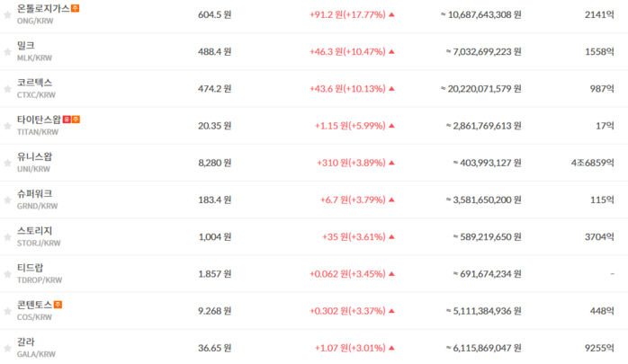
Task: Add GRND/KRW to favorites star
Action: click(x=7, y=200)
